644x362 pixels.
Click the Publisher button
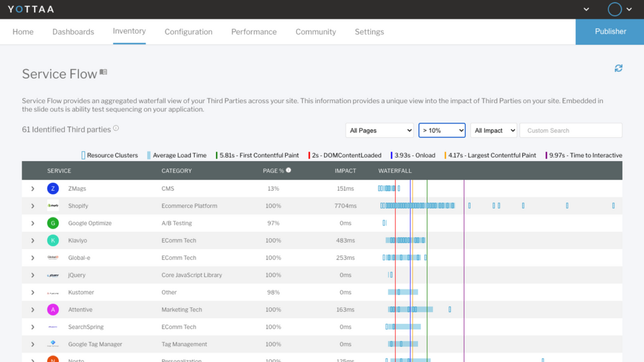[610, 32]
